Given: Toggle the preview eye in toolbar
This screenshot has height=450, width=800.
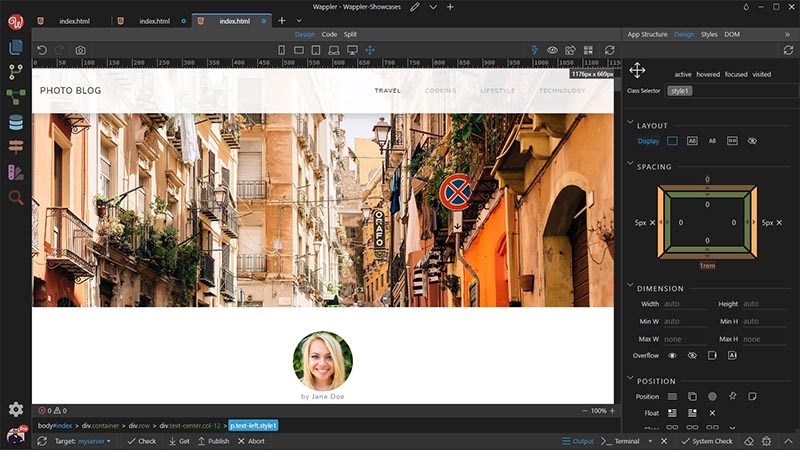Looking at the screenshot, I should [552, 50].
